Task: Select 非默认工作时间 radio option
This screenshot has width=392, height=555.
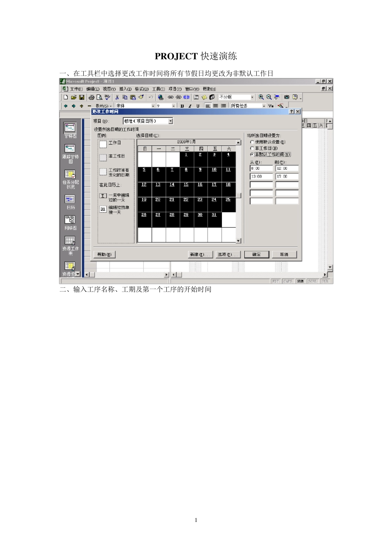Action: 270,154
